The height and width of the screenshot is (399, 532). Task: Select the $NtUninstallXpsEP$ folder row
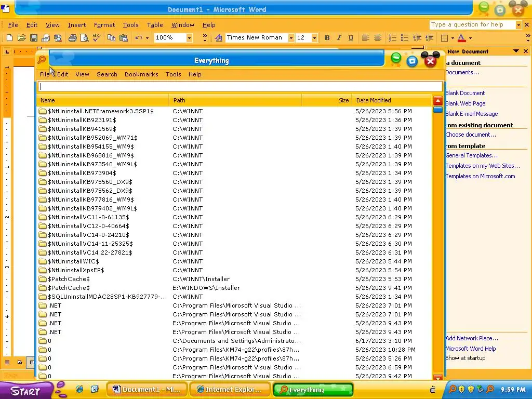click(x=234, y=270)
